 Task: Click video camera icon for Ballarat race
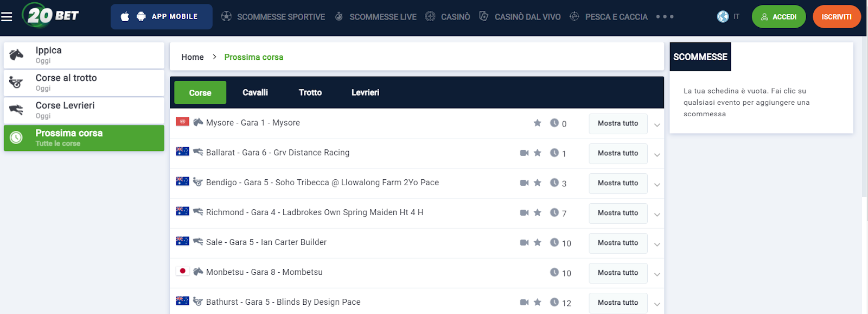coord(524,153)
